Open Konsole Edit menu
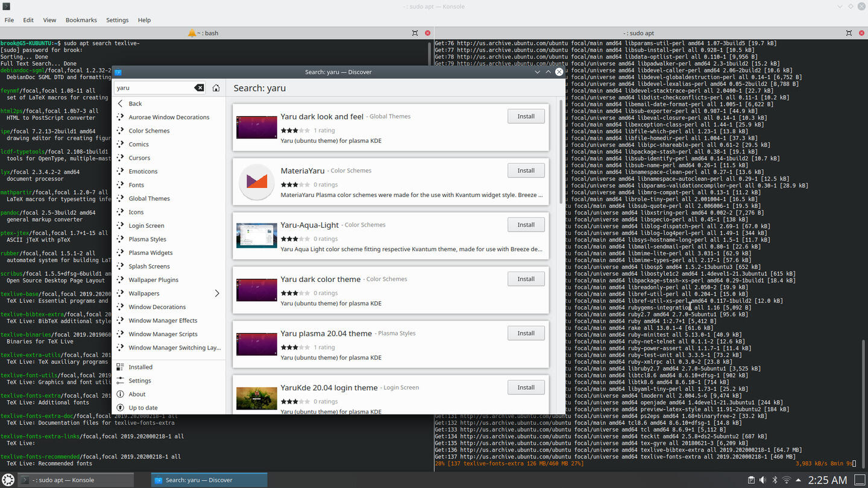This screenshot has height=488, width=868. click(28, 20)
